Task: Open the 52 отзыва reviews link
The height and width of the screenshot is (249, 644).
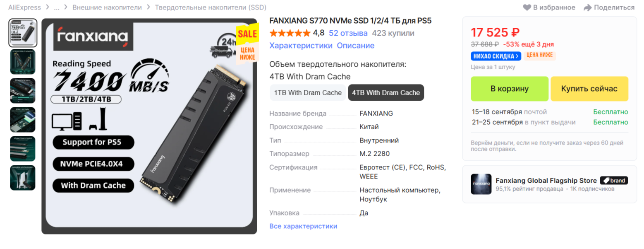Action: pos(348,33)
